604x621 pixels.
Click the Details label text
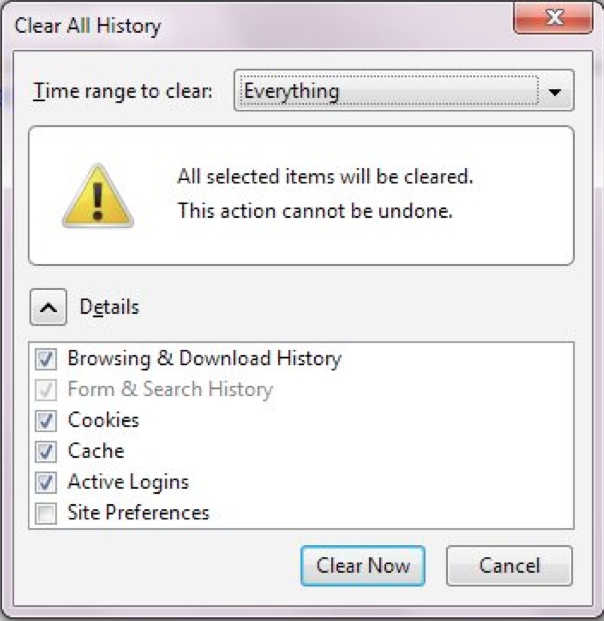[x=109, y=307]
